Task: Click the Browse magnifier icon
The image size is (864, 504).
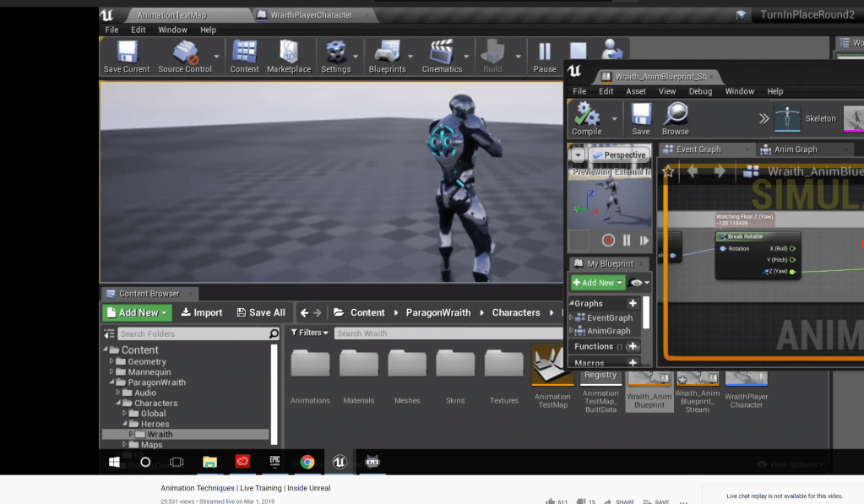Action: [676, 115]
